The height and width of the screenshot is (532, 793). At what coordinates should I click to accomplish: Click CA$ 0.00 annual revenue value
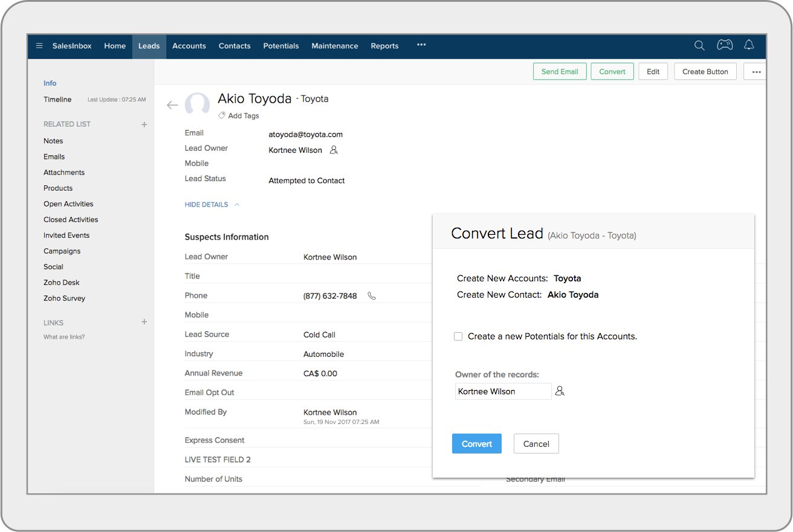point(320,373)
